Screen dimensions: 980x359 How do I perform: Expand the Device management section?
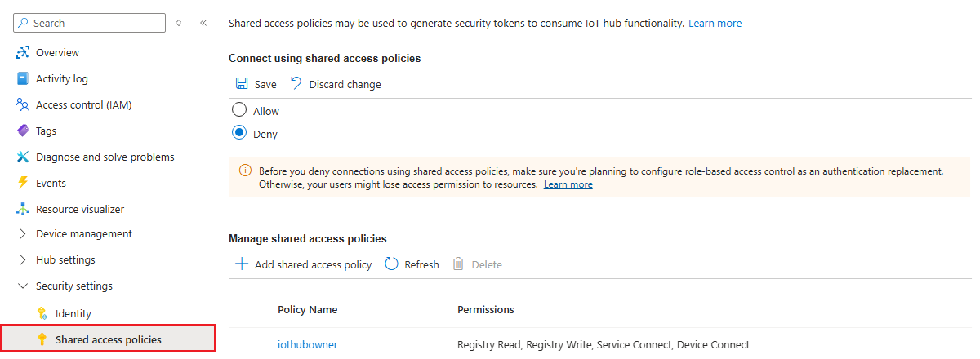point(23,234)
